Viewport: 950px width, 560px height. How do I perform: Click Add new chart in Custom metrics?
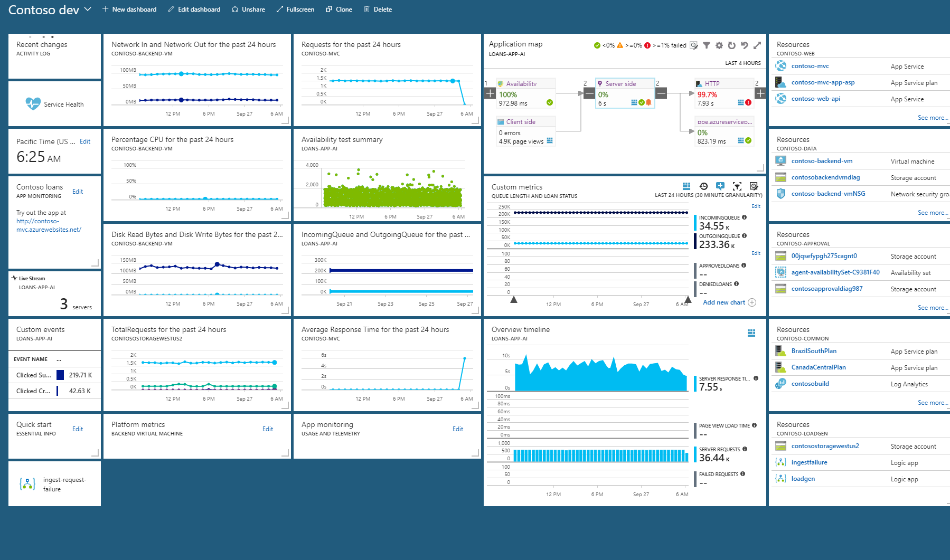[x=729, y=302]
